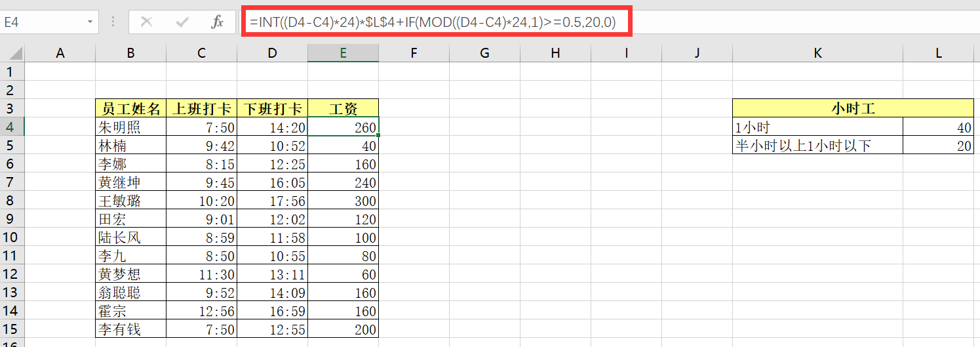The width and height of the screenshot is (980, 347).
Task: Select column D header
Action: click(273, 53)
